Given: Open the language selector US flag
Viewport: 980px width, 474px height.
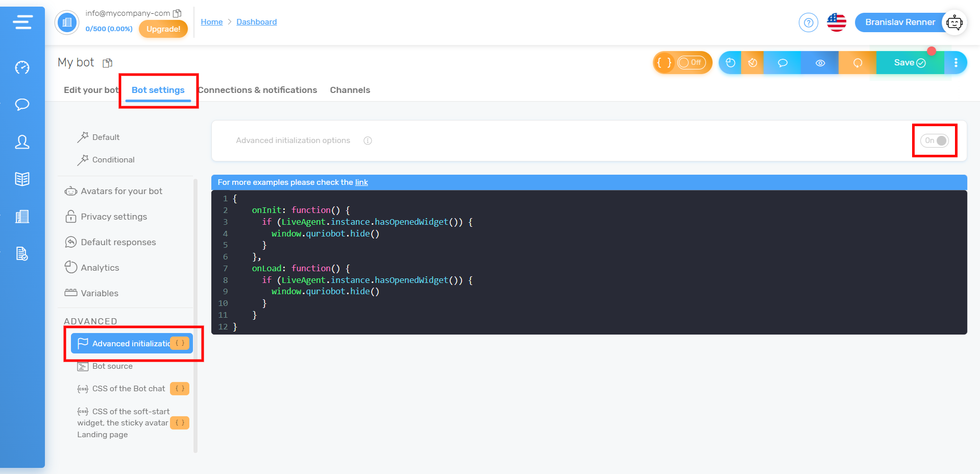Looking at the screenshot, I should pos(836,22).
